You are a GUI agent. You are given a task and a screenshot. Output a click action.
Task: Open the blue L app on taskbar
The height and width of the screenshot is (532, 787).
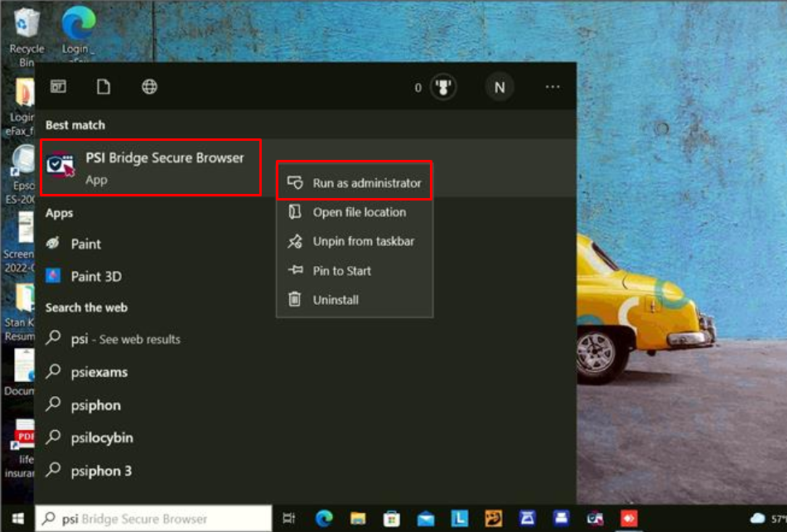pyautogui.click(x=459, y=519)
